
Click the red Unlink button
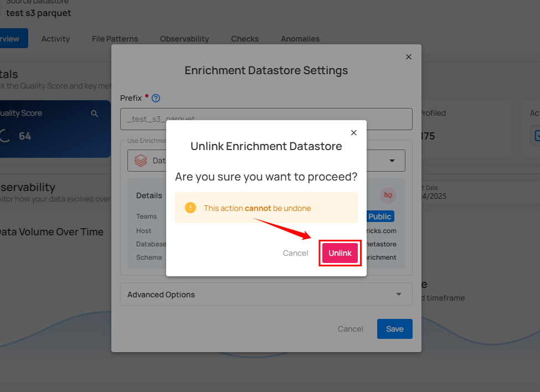coord(340,253)
